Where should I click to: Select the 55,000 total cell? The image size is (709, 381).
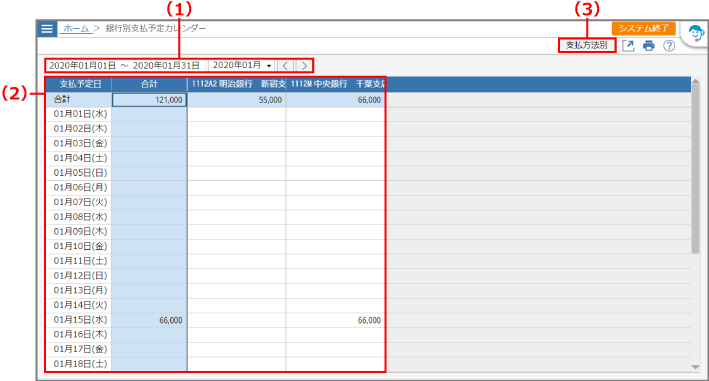point(236,100)
